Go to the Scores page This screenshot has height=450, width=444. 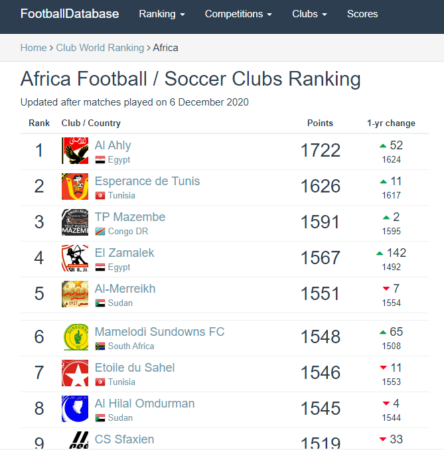coord(362,14)
